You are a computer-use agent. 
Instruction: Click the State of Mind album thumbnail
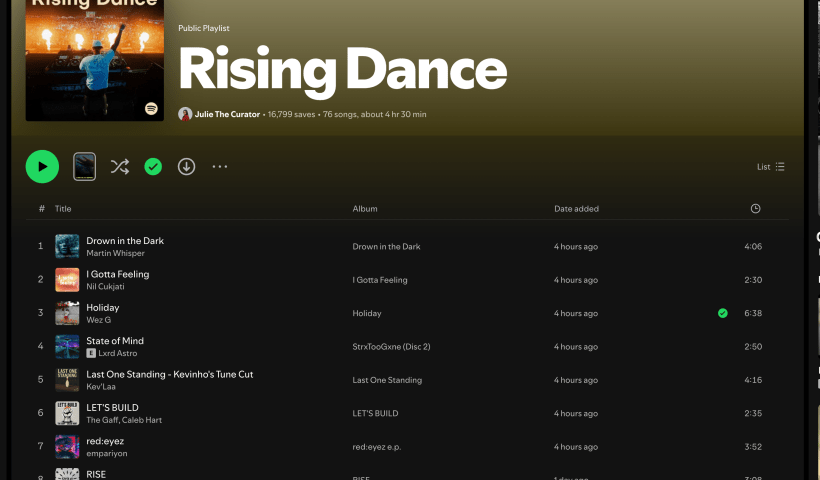67,346
